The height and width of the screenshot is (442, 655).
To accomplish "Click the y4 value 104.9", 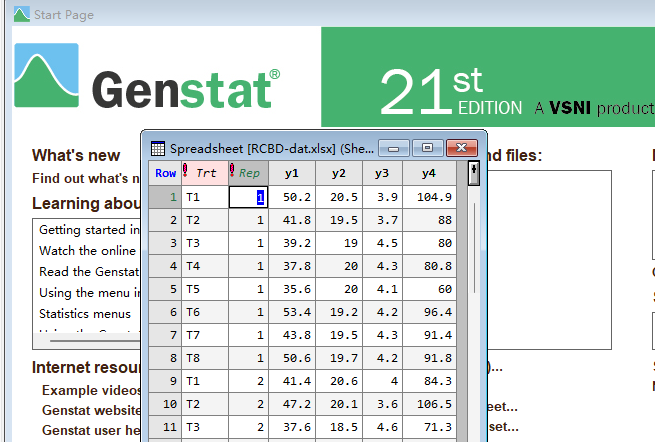I will click(429, 197).
